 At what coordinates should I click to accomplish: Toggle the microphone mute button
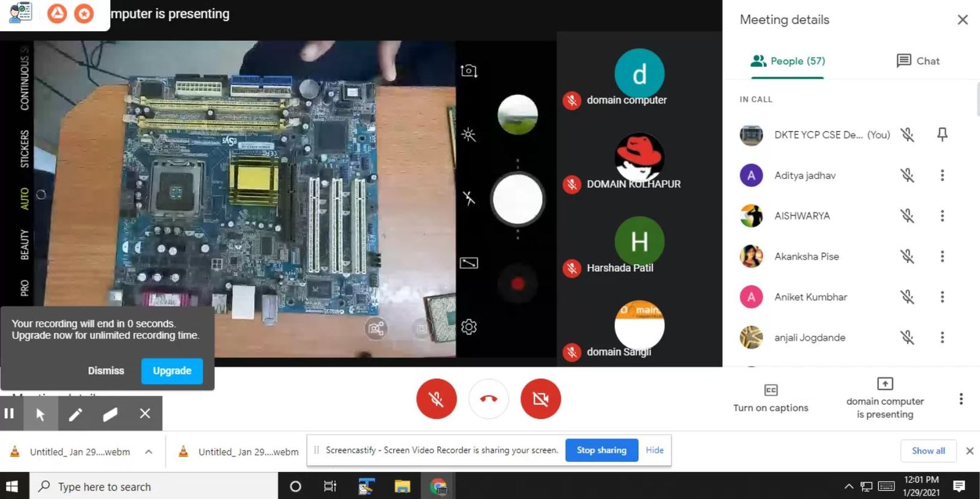coord(436,399)
